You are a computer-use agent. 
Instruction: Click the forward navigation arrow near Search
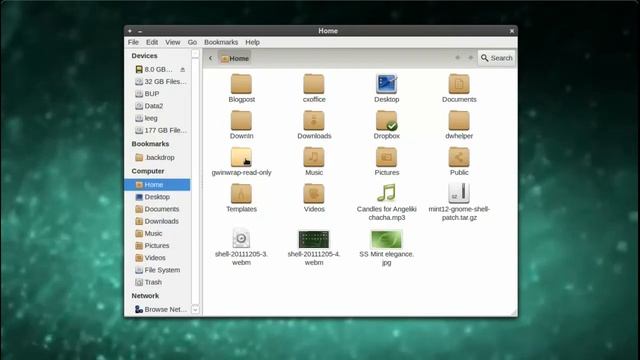(470, 58)
